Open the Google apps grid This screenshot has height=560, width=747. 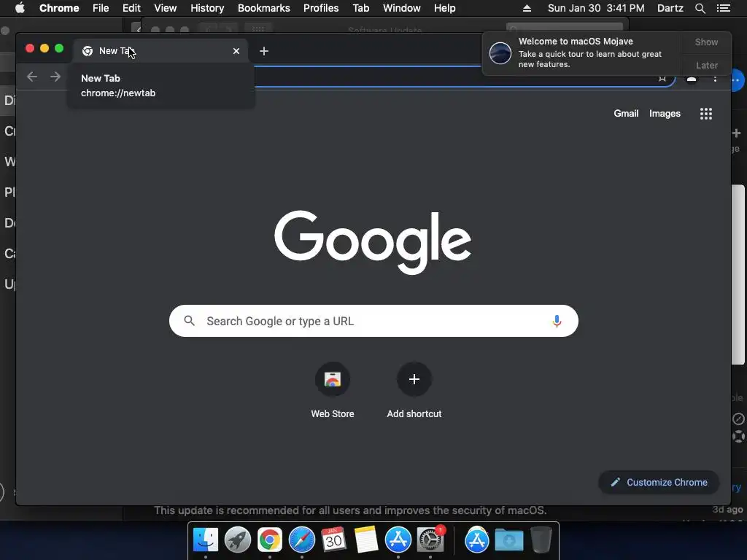705,114
